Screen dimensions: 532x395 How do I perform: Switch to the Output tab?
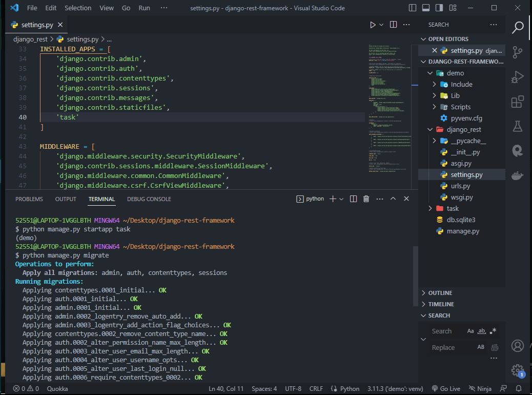pyautogui.click(x=66, y=199)
